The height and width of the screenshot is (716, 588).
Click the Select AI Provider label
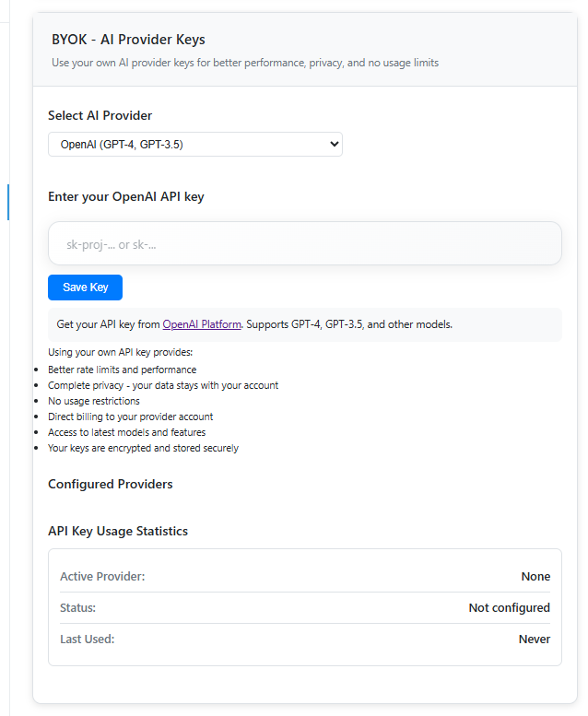100,115
